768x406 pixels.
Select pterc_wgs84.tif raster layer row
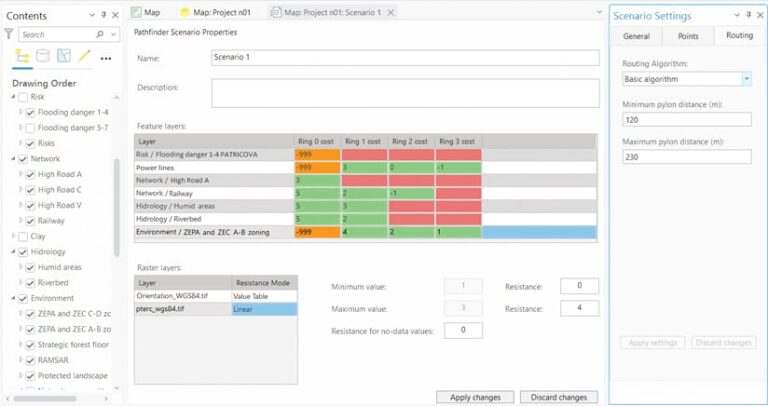(216, 309)
